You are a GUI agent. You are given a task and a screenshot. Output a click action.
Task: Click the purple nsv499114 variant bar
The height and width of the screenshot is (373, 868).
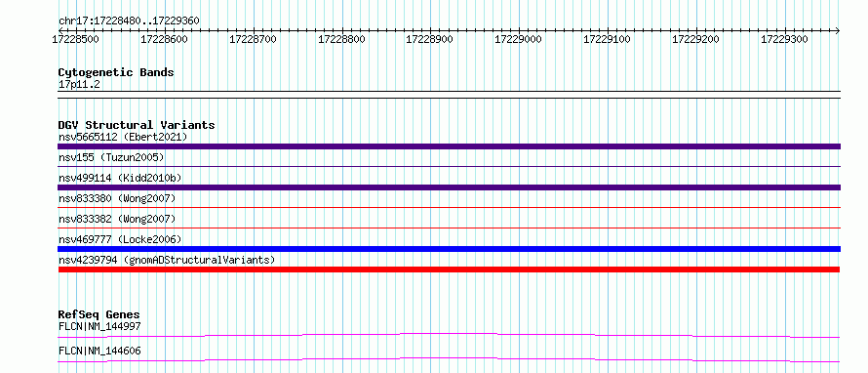[x=449, y=187]
